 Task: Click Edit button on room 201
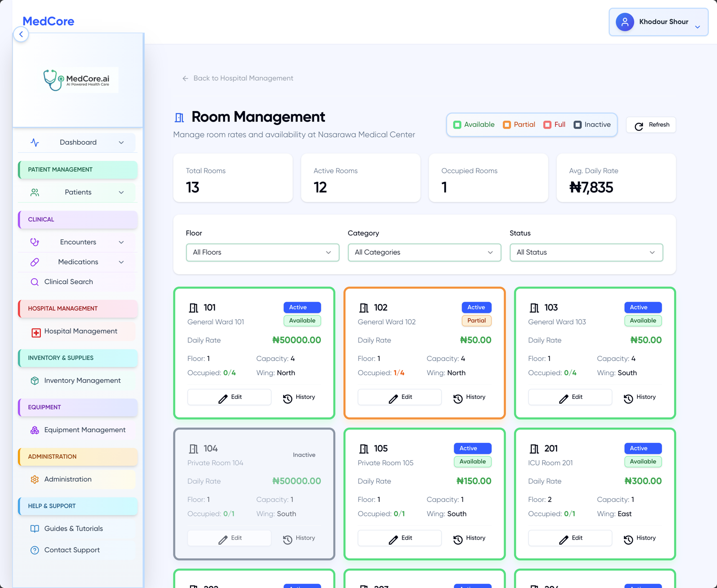[570, 538]
